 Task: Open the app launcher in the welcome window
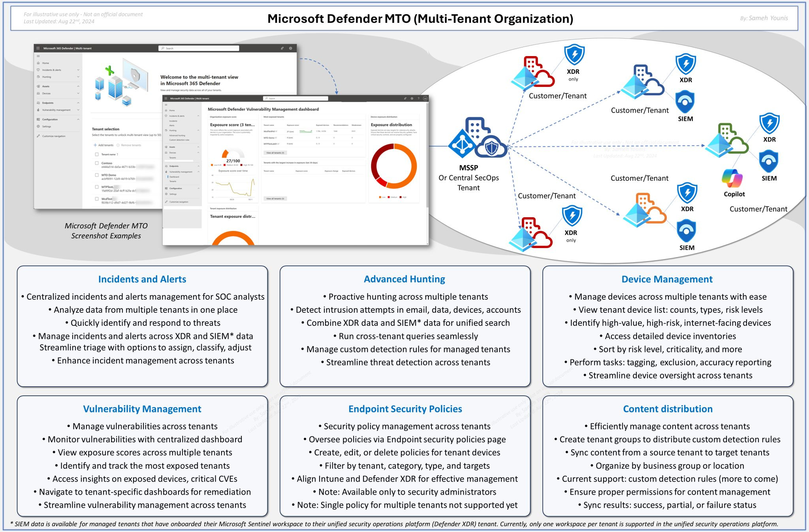pyautogui.click(x=38, y=48)
